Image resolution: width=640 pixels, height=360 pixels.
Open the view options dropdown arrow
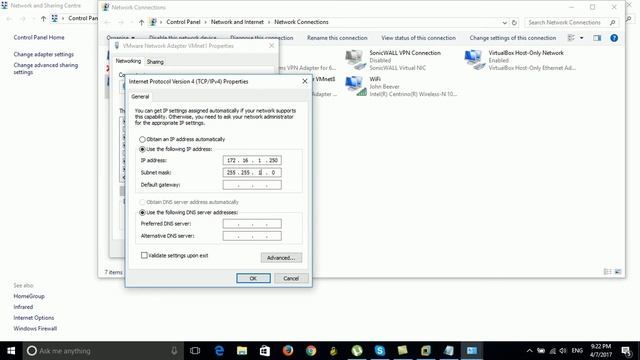[582, 38]
